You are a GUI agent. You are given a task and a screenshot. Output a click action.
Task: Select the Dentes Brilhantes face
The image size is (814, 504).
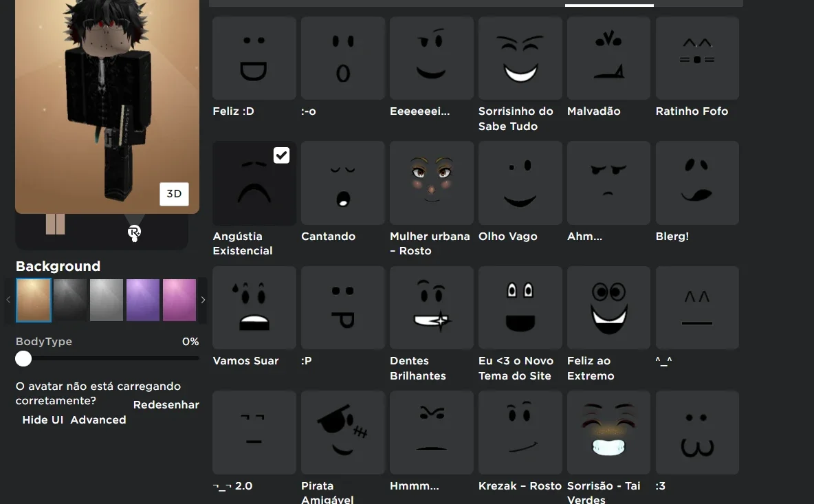[431, 308]
